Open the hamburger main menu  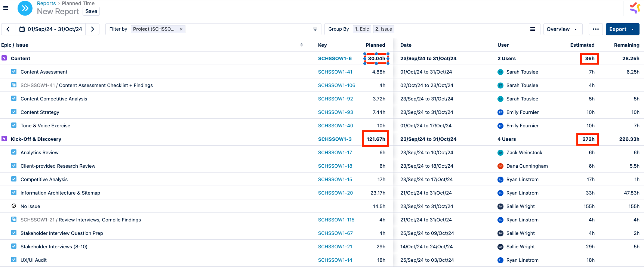6,8
